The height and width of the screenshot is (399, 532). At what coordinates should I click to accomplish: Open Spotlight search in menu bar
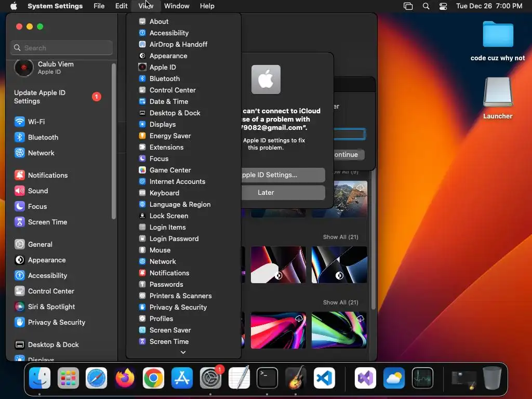pyautogui.click(x=426, y=6)
